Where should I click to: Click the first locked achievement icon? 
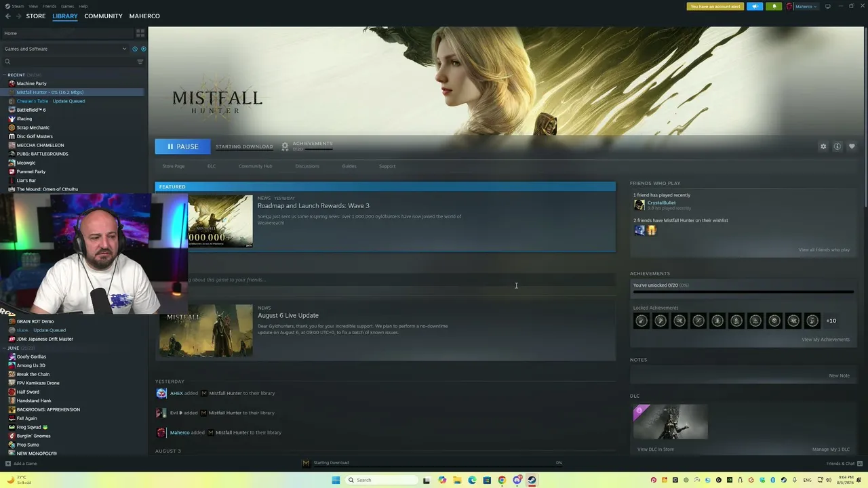(641, 321)
